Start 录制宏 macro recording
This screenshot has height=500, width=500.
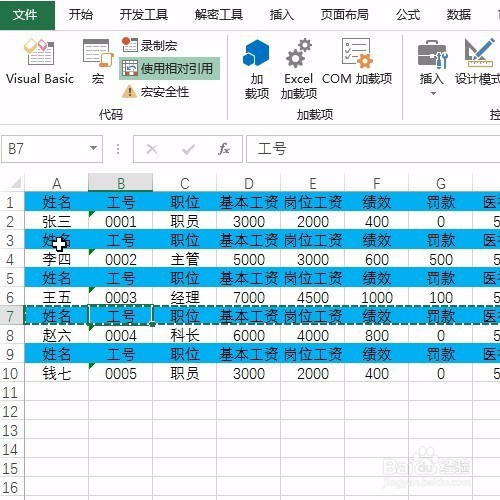(150, 45)
